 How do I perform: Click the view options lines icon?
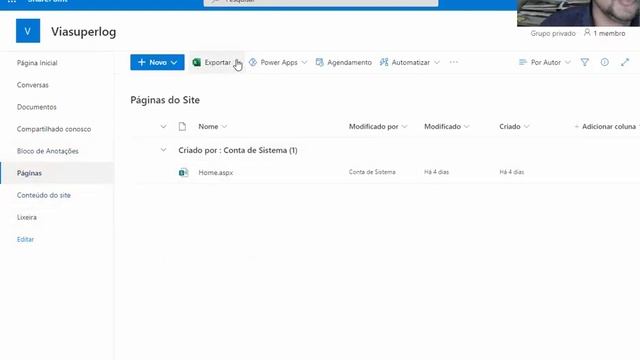[x=522, y=62]
